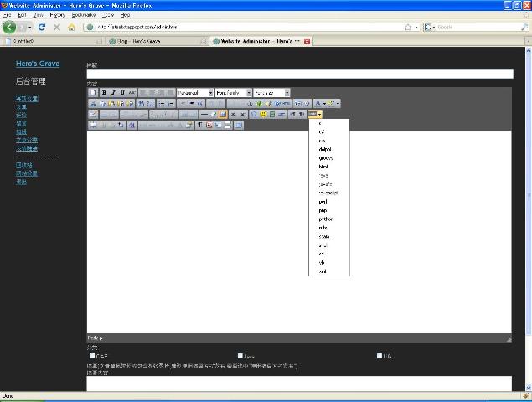The height and width of the screenshot is (402, 532).
Task: Insert an anchor using the anchor icon
Action: click(x=250, y=104)
